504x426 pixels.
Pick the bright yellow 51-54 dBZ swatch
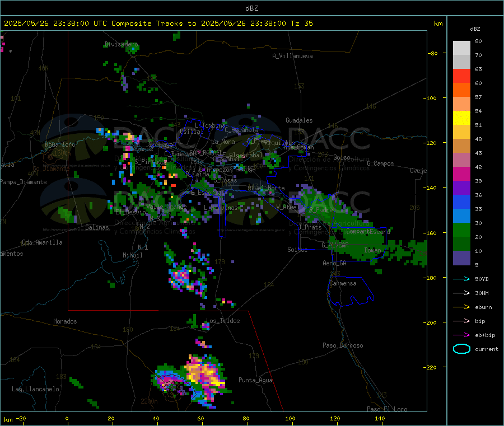click(x=461, y=118)
